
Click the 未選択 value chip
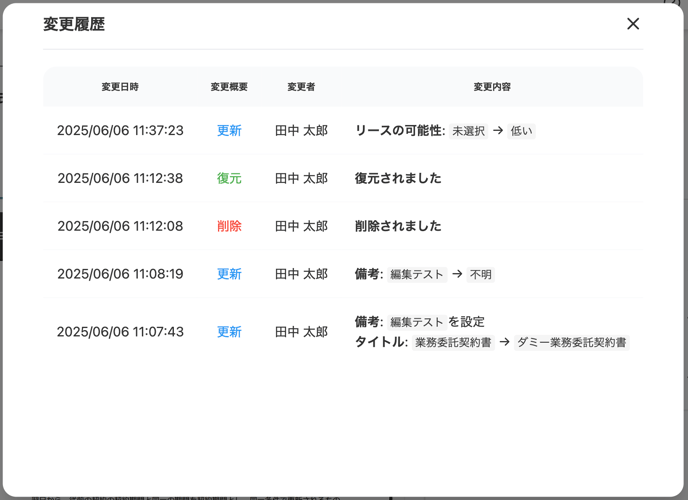[x=468, y=131]
